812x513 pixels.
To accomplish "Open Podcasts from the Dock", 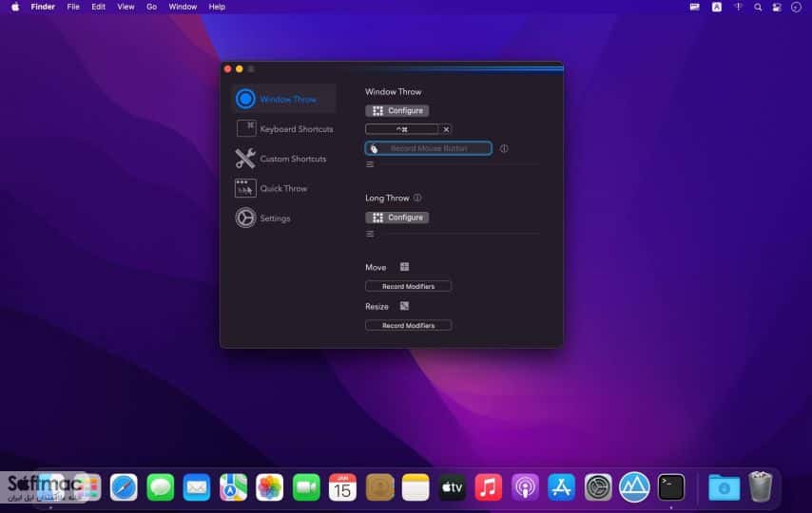I will coord(525,487).
